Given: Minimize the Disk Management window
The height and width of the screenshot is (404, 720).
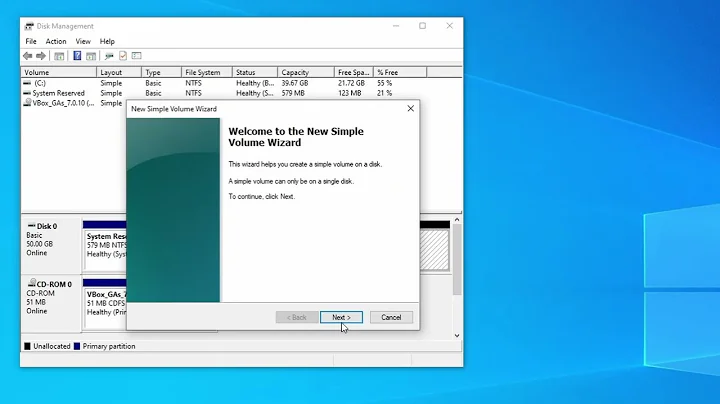Looking at the screenshot, I should click(x=396, y=26).
